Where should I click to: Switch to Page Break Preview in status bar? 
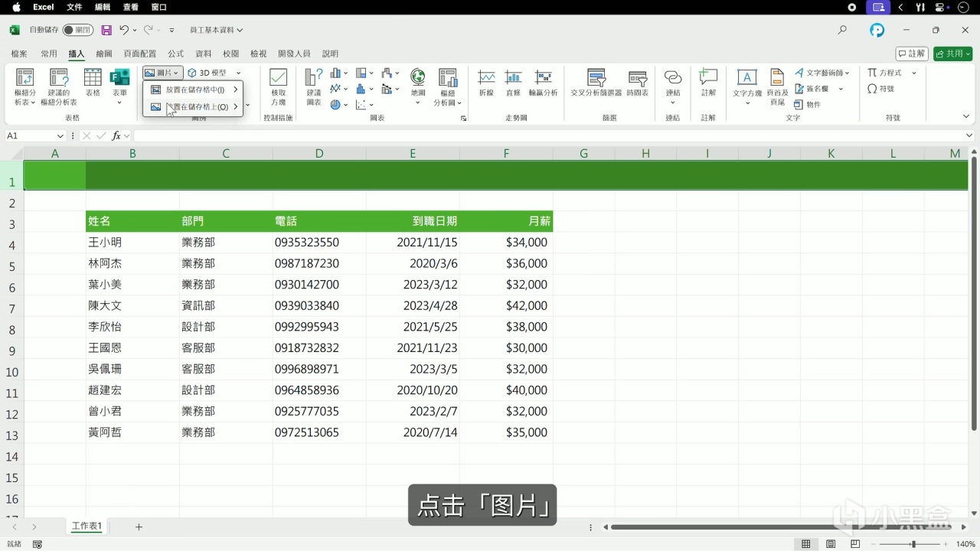855,544
